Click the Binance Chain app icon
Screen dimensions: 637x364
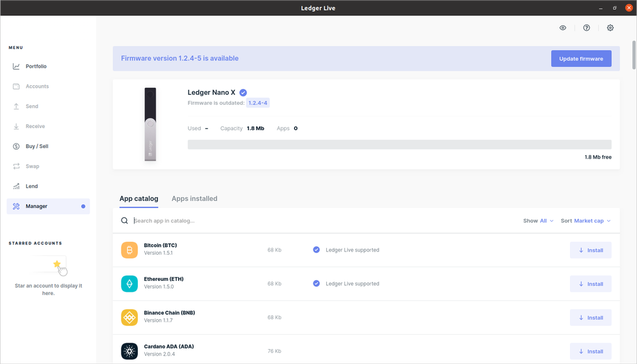tap(129, 318)
